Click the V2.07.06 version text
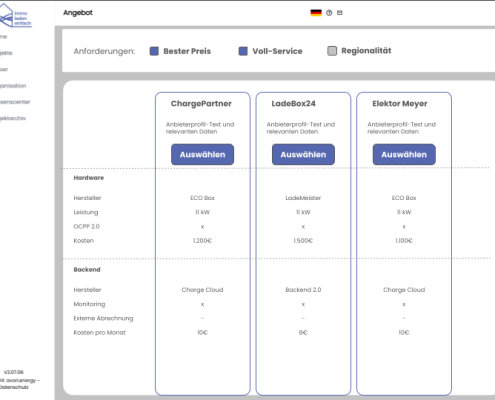This screenshot has width=495, height=400. pos(14,372)
